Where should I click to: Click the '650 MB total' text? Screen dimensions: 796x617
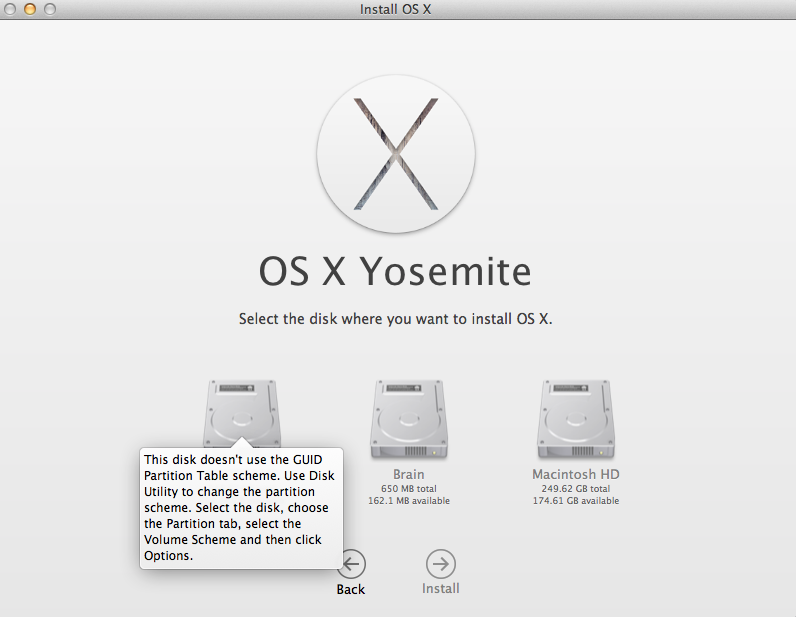pyautogui.click(x=409, y=489)
